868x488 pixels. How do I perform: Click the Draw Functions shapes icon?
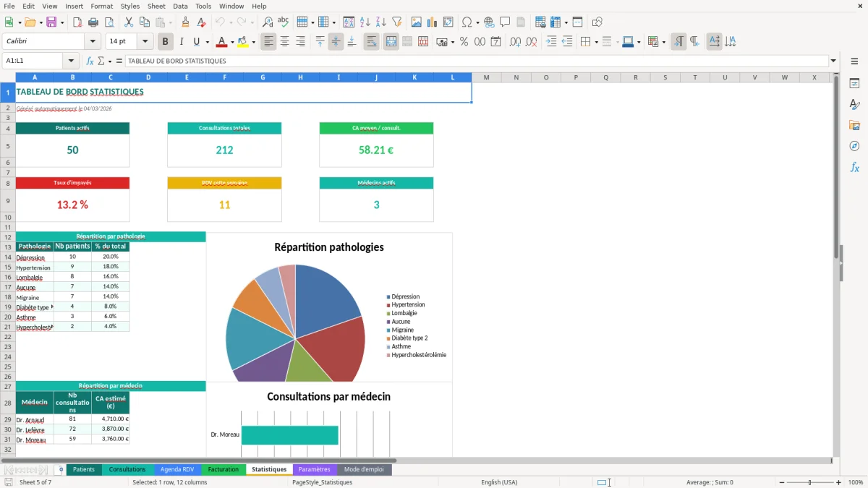click(597, 22)
